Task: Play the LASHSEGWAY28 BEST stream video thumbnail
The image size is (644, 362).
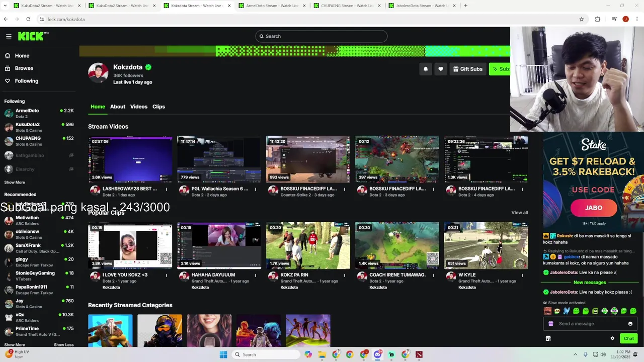Action: 130,159
